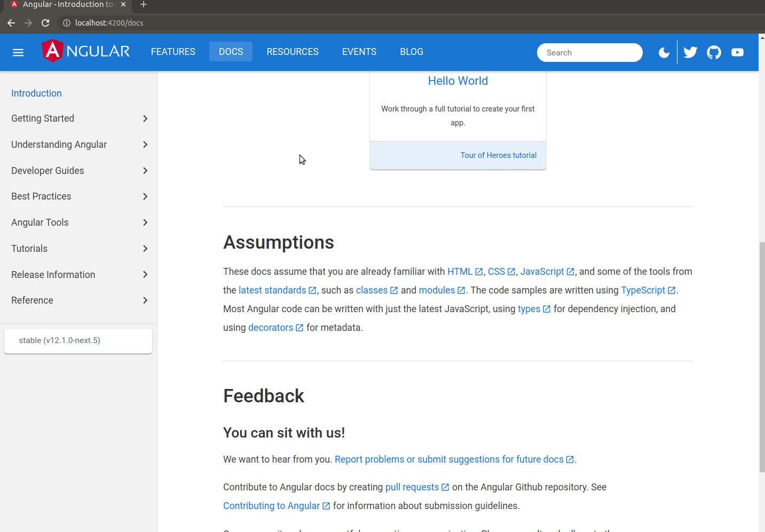Expand Release Information chevron
765x532 pixels.
[x=145, y=275]
